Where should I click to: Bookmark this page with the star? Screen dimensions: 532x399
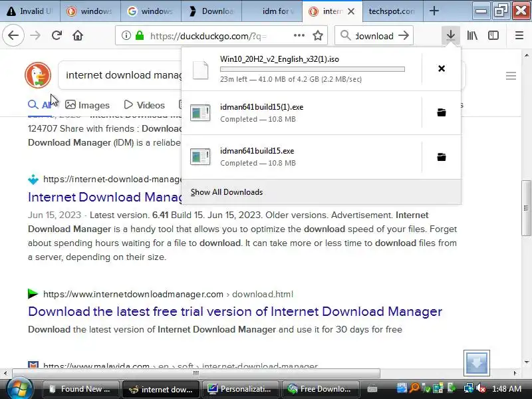(x=318, y=35)
